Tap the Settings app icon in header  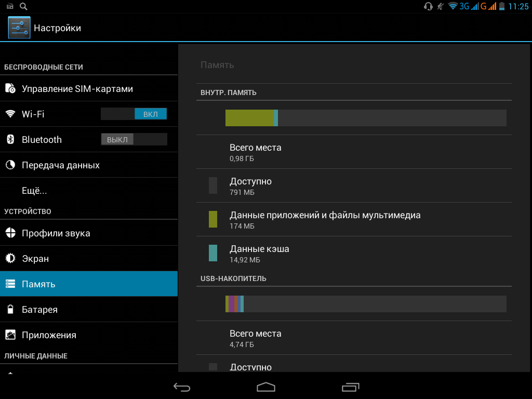click(x=19, y=28)
